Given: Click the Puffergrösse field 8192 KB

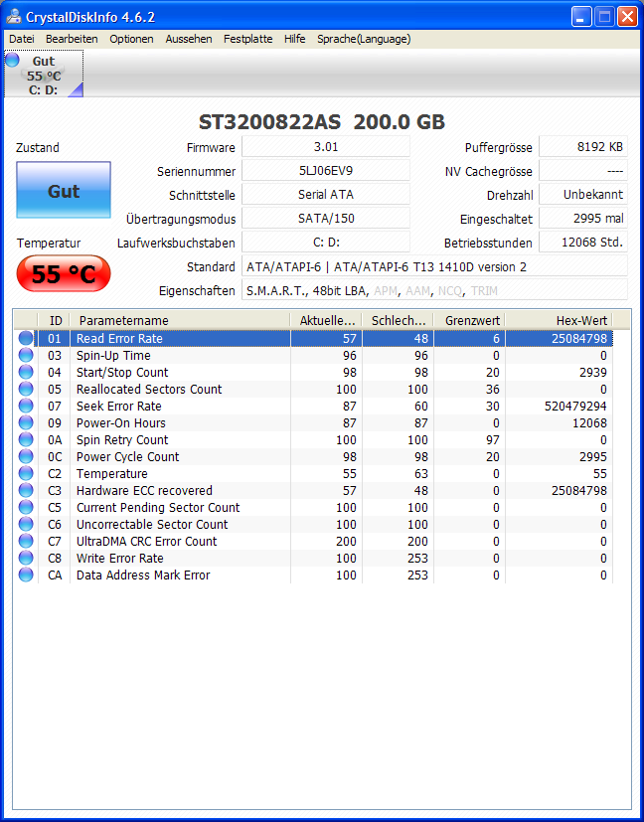Looking at the screenshot, I should point(583,147).
